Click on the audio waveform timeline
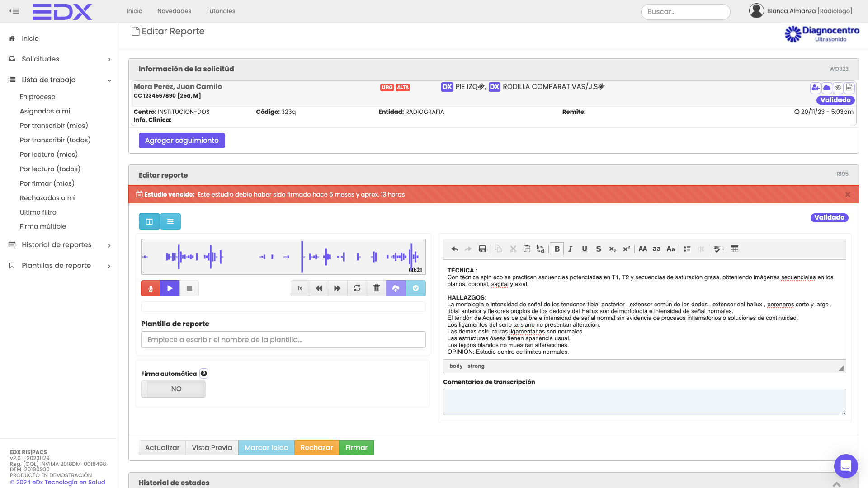 click(283, 257)
